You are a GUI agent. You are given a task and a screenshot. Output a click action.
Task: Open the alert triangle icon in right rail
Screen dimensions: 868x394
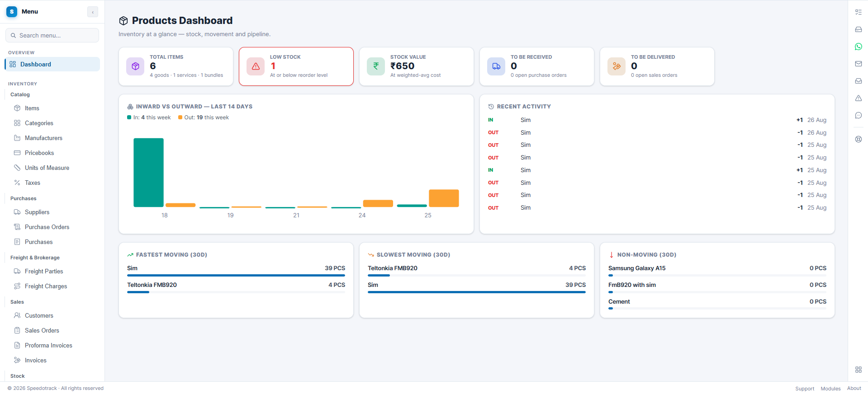point(859,98)
